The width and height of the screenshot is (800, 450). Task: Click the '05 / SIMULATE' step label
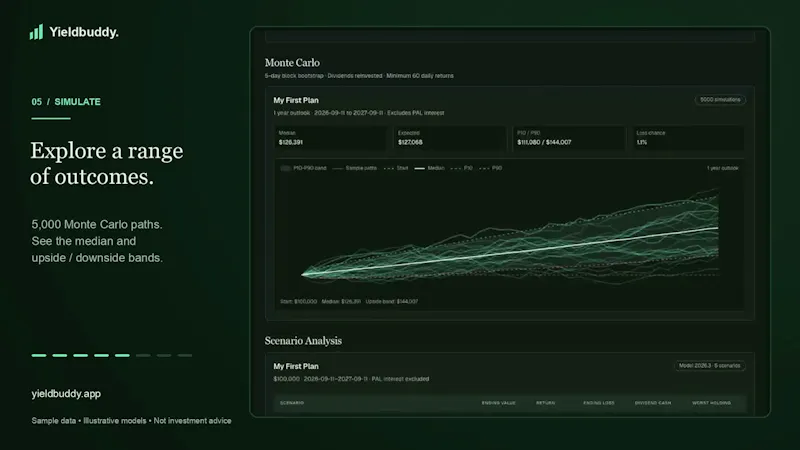(66, 102)
